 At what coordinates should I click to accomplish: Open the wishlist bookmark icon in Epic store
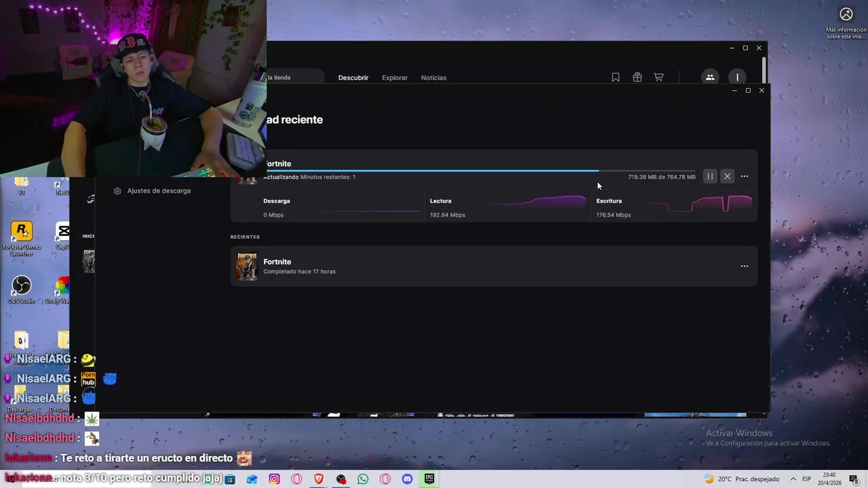(616, 77)
